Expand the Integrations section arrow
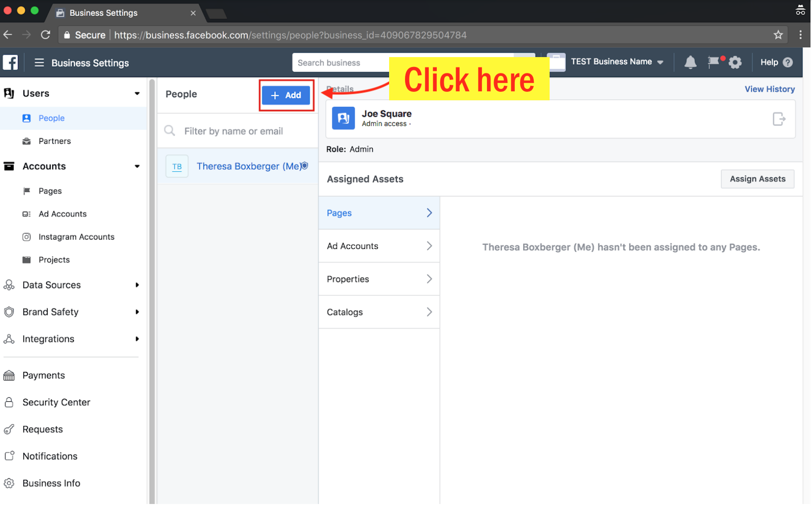The image size is (812, 505). point(138,339)
